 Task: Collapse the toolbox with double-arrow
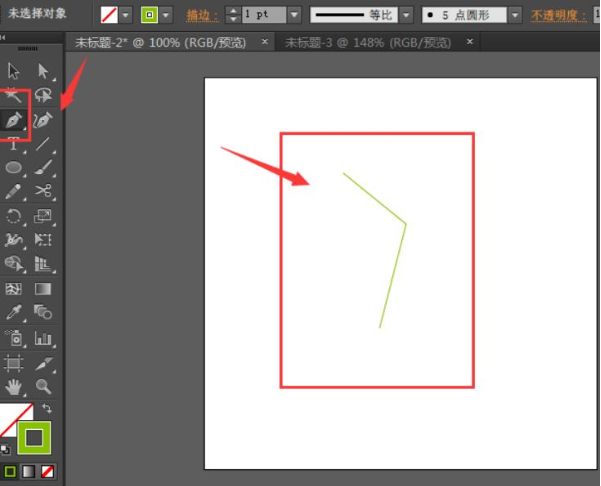tap(3, 37)
